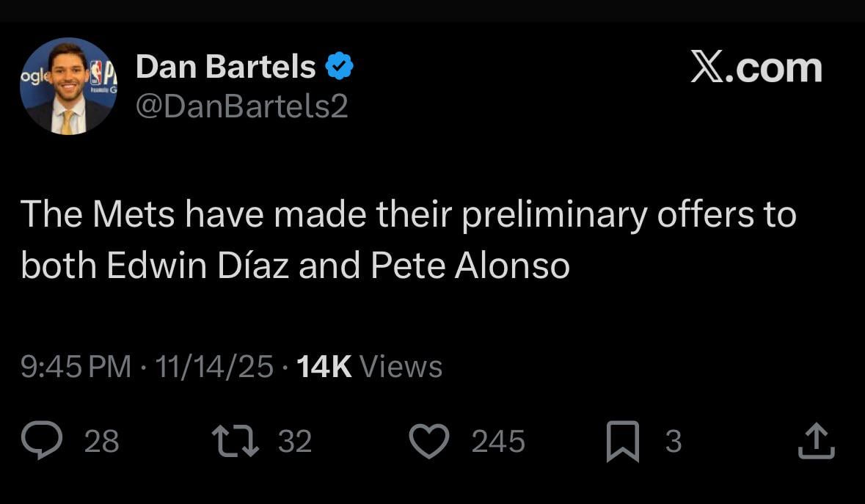This screenshot has height=504, width=865.
Task: Click the NBA logo in the profile photo
Action: (x=96, y=70)
